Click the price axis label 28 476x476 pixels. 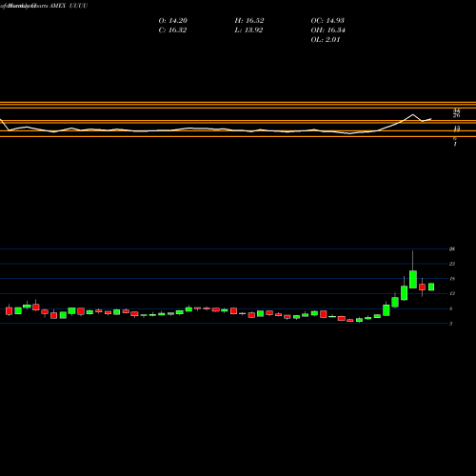pyautogui.click(x=452, y=249)
